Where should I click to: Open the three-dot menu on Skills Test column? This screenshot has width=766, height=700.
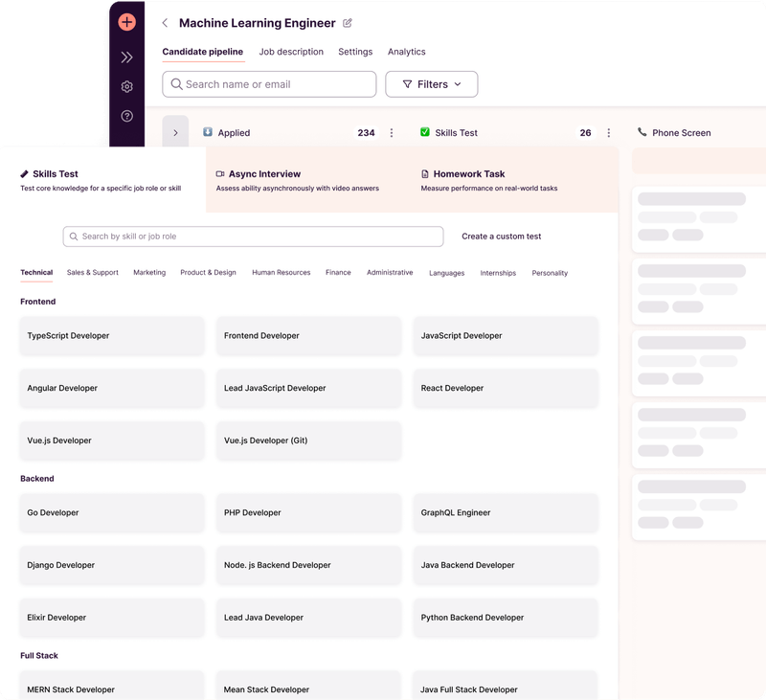pos(609,133)
